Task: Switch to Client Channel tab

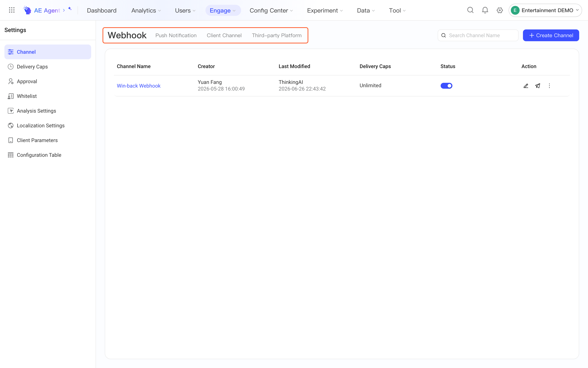Action: click(x=224, y=35)
